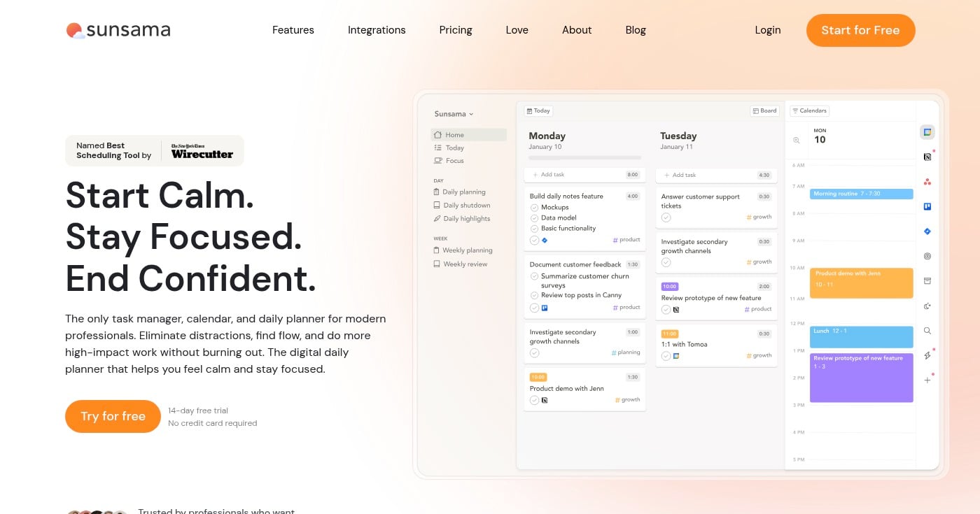This screenshot has height=514, width=980.
Task: Click Integrations in top navigation
Action: (377, 30)
